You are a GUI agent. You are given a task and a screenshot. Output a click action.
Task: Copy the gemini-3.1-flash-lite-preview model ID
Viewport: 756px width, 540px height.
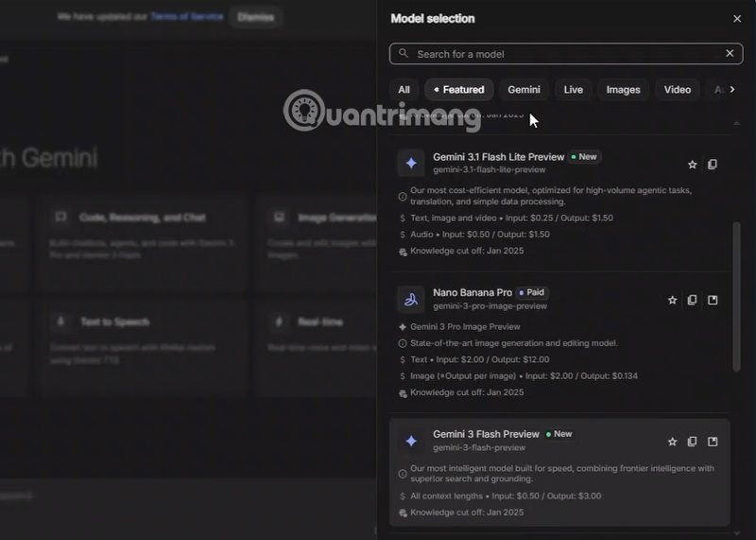(713, 165)
